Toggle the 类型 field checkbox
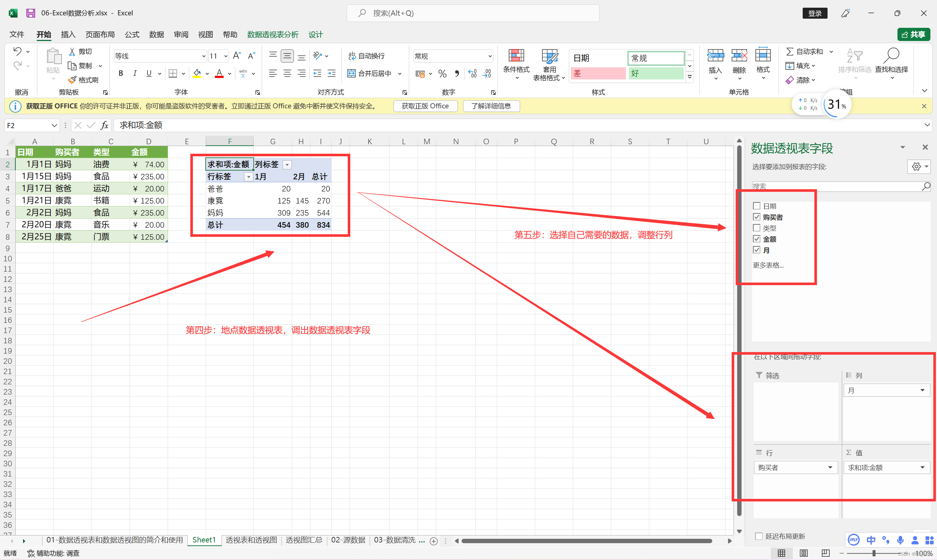 coord(756,228)
